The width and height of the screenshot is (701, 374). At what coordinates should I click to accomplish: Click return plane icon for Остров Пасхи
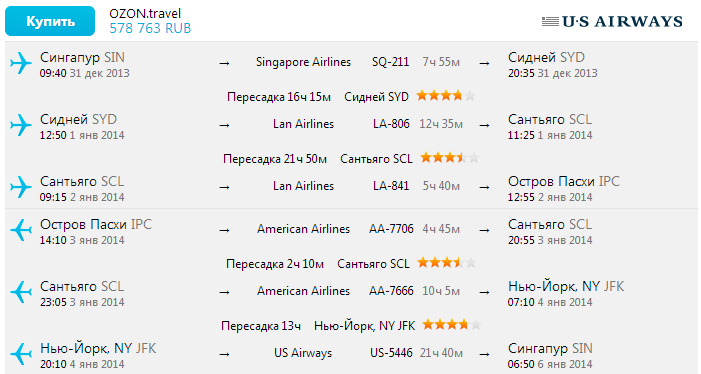[x=21, y=230]
